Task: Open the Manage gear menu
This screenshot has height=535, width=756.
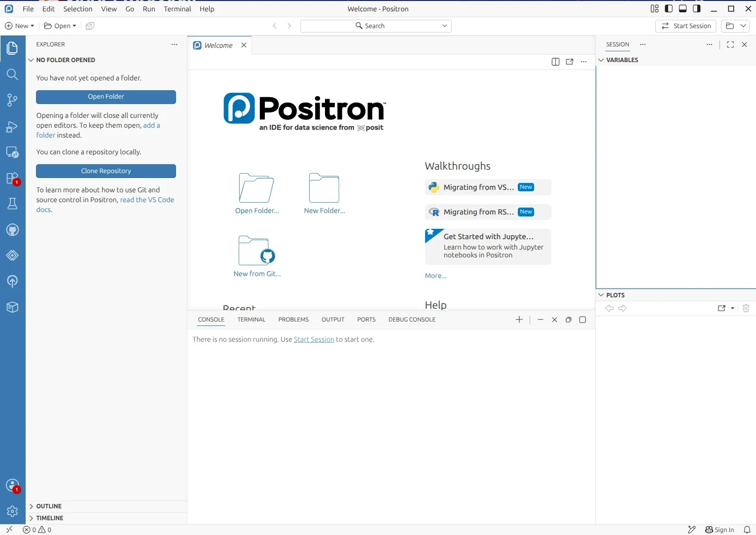Action: click(12, 511)
